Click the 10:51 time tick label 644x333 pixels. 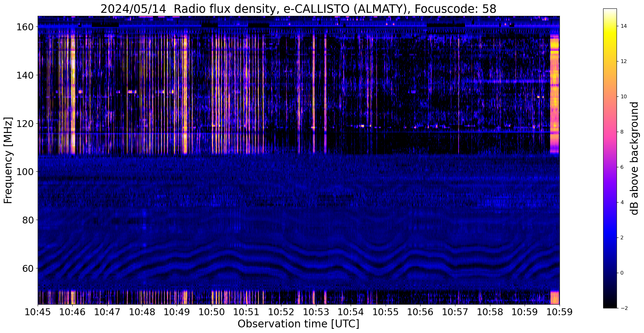coord(247,312)
